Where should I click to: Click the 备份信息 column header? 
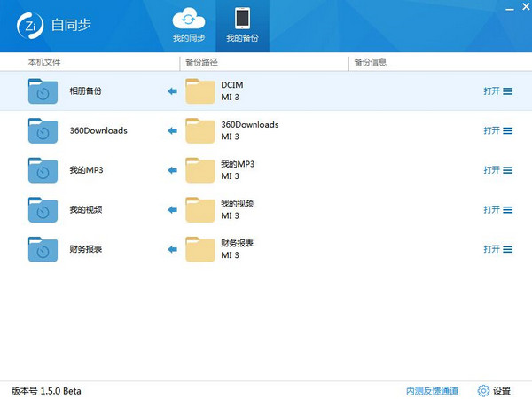point(371,62)
